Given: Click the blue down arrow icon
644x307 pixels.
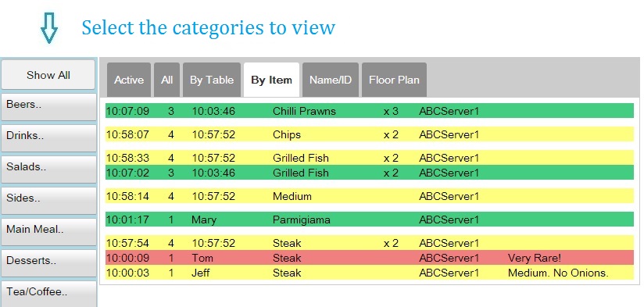Looking at the screenshot, I should coord(49,28).
